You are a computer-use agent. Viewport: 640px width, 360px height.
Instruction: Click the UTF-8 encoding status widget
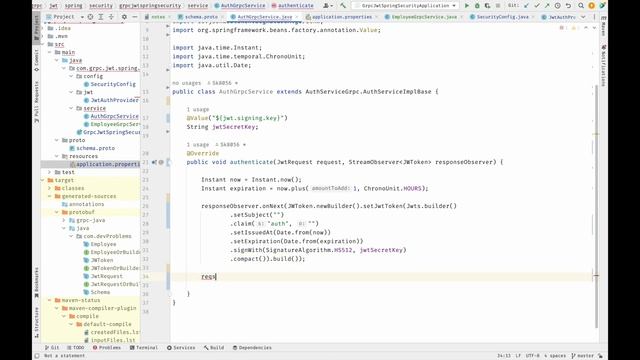click(x=533, y=356)
